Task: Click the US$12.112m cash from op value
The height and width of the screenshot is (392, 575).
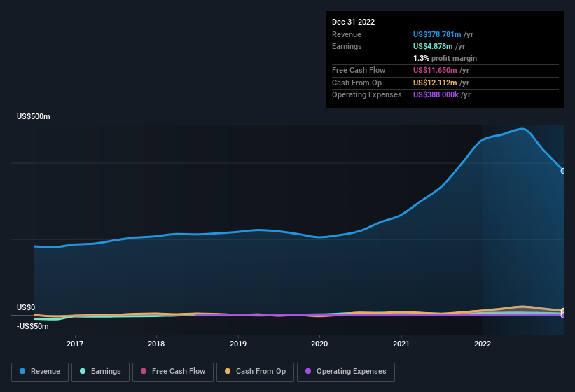Action: [x=435, y=83]
